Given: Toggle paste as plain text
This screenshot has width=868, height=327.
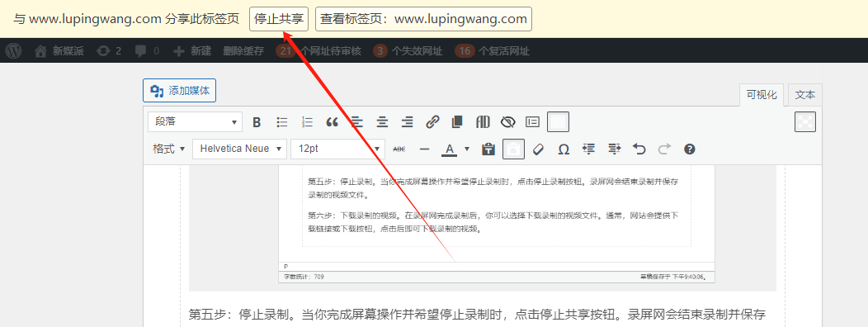Looking at the screenshot, I should click(x=514, y=149).
